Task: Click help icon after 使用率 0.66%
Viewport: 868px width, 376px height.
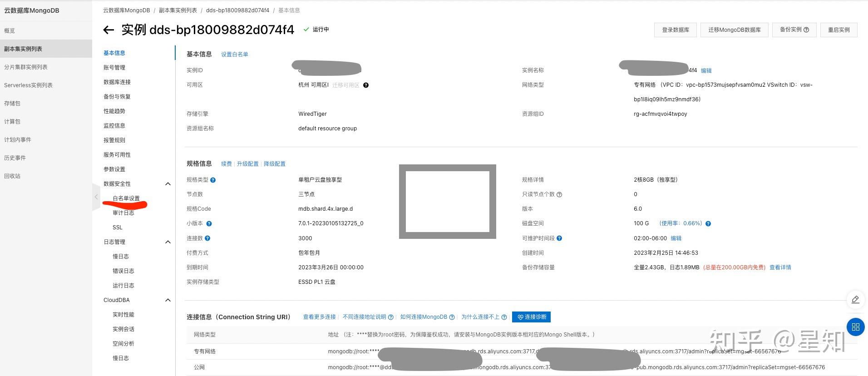Action: click(708, 224)
